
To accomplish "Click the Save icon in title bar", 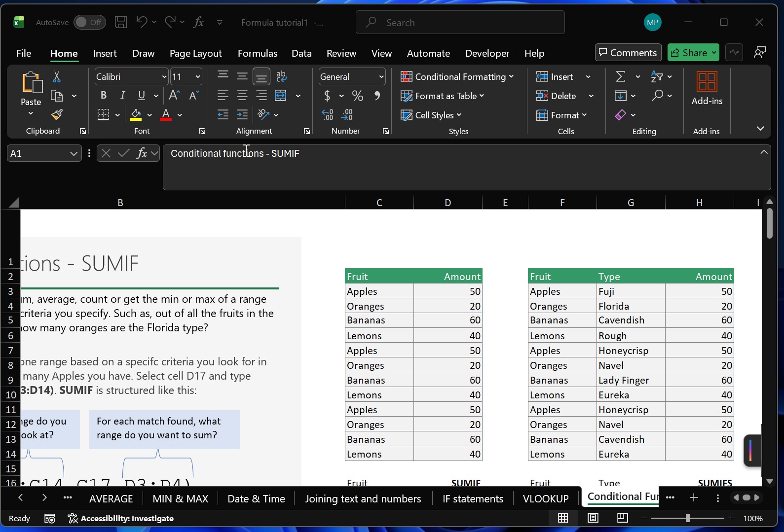I will tap(121, 22).
